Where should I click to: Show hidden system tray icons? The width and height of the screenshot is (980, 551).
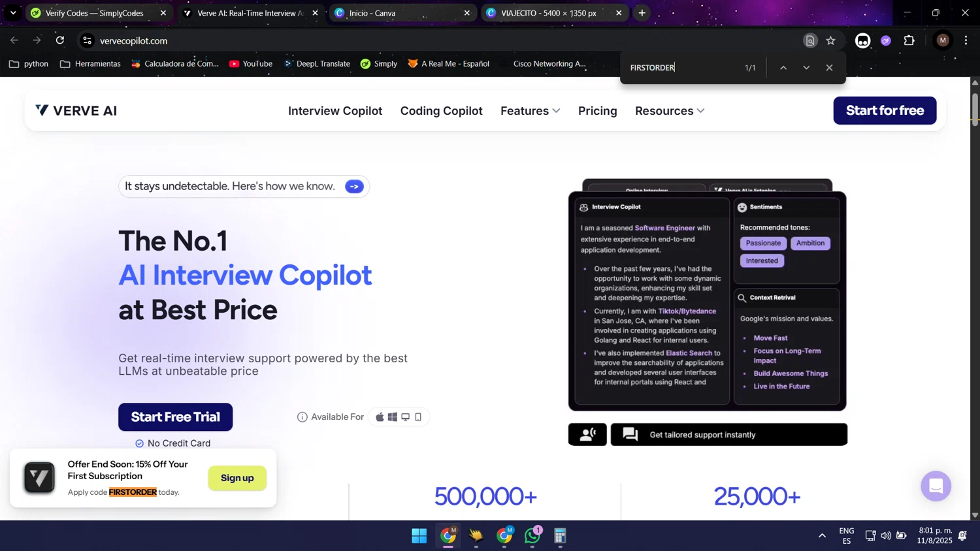822,536
